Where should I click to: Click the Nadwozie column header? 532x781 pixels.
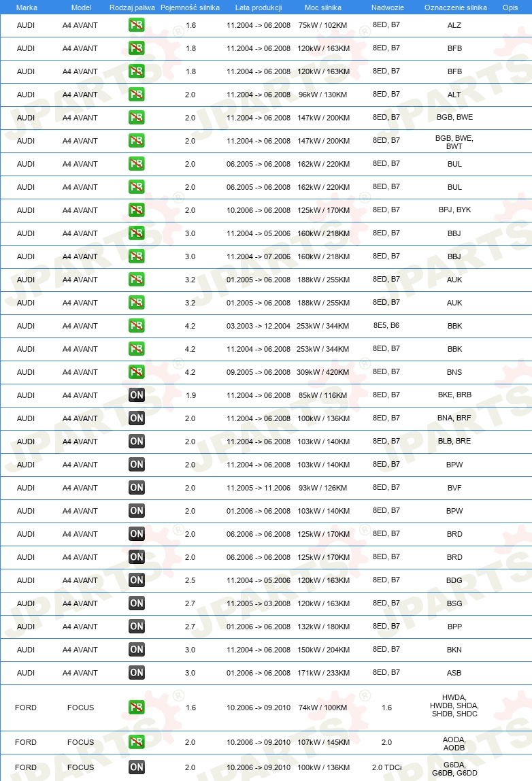388,7
